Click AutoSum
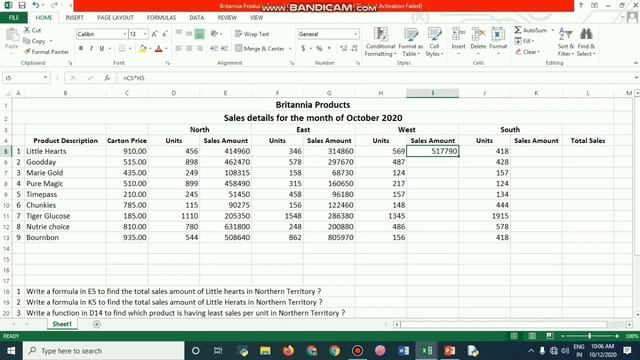The width and height of the screenshot is (640, 360). [x=530, y=30]
